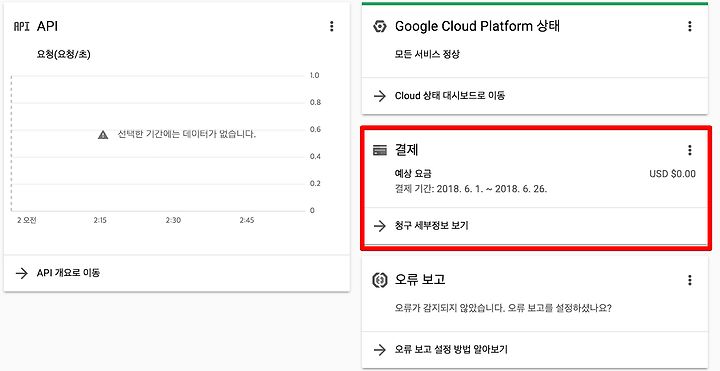The image size is (720, 371).
Task: Open Cloud 상태 대시보드로 이동 link
Action: pyautogui.click(x=450, y=96)
